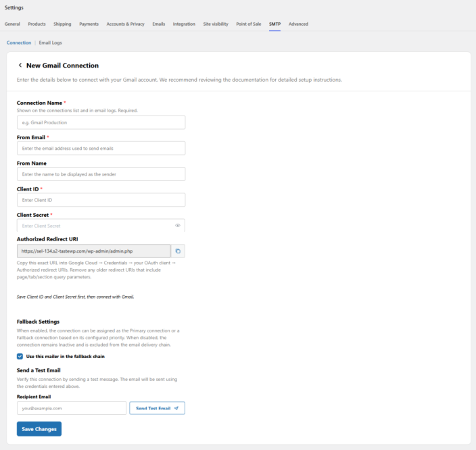Viewport: 476px width, 450px height.
Task: Click the Save Changes button
Action: coord(39,429)
